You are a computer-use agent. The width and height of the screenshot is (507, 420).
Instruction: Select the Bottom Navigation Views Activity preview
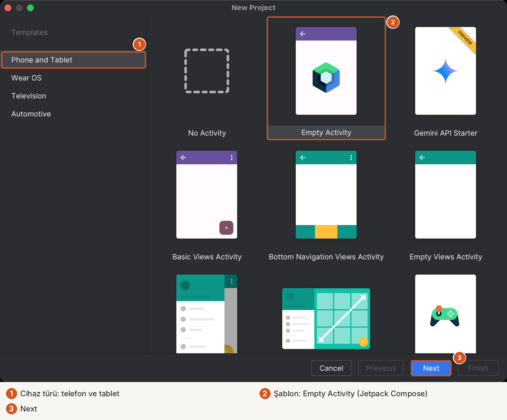326,195
